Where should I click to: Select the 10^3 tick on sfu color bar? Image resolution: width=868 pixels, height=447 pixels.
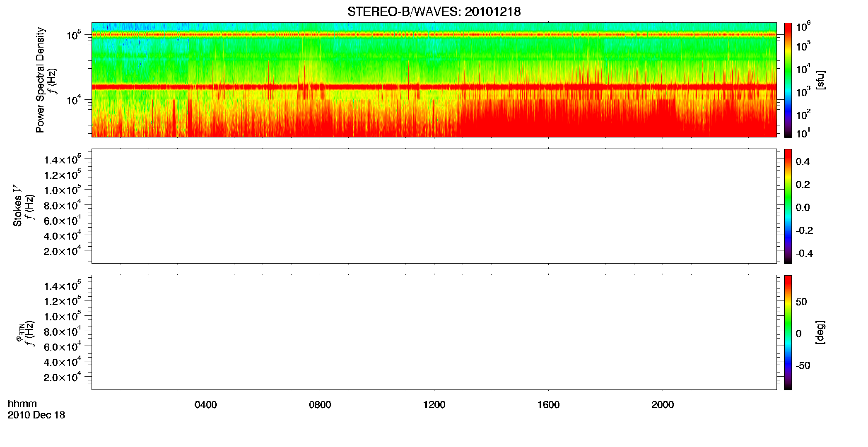pos(803,91)
